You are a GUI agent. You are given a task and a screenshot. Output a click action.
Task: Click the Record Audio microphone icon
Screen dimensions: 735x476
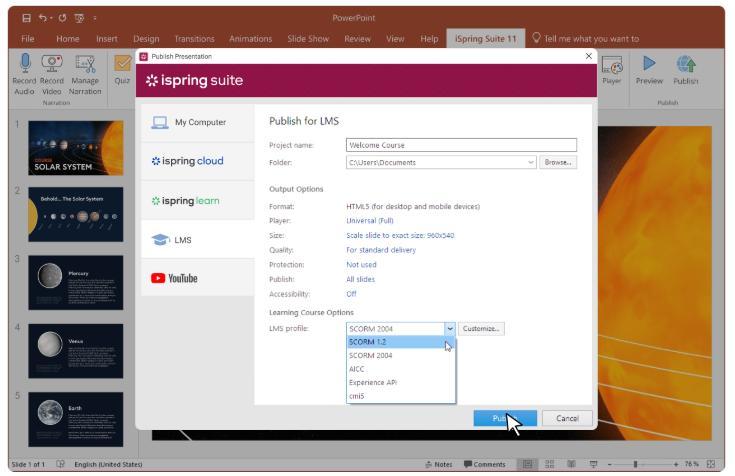tap(25, 65)
